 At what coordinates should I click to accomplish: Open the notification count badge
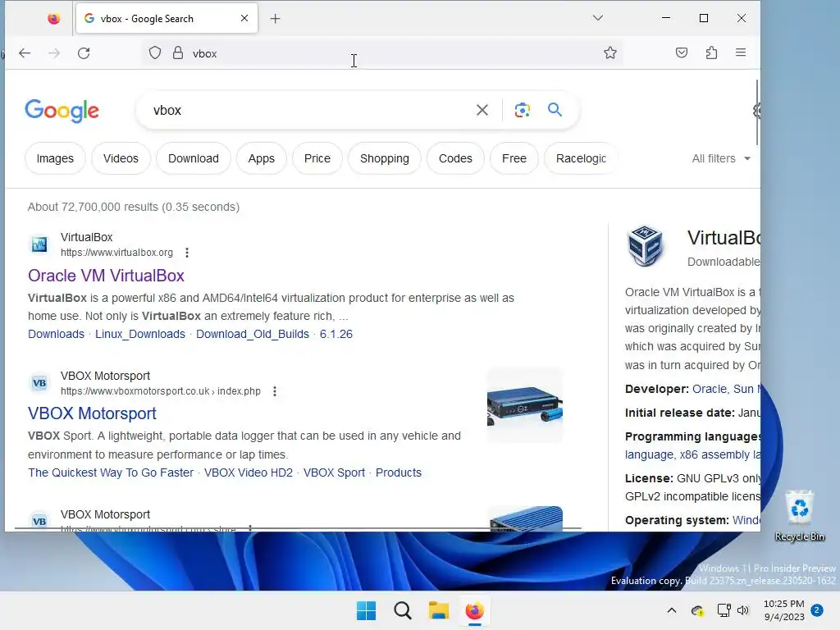click(x=817, y=610)
